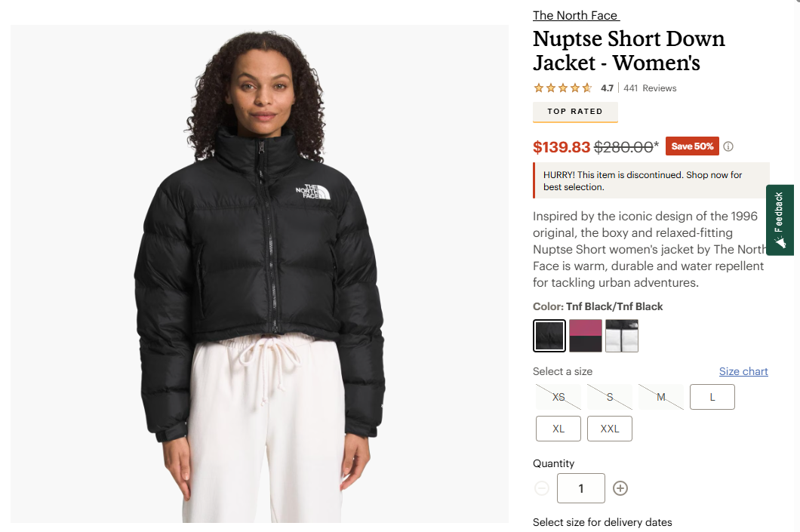
Task: Select the Tnf Black color swatch
Action: pyautogui.click(x=549, y=336)
